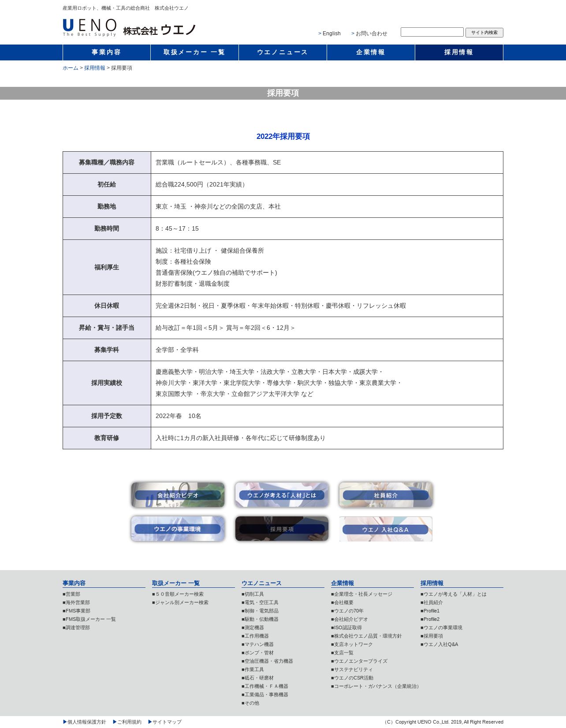Open footer link 電気・空圧工具
This screenshot has height=728, width=566.
[x=260, y=603]
